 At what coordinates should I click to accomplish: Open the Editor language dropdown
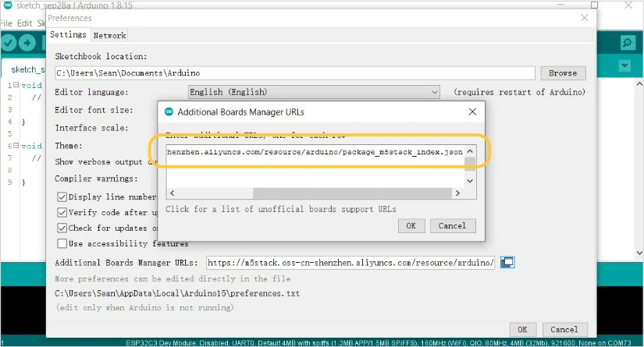(314, 92)
